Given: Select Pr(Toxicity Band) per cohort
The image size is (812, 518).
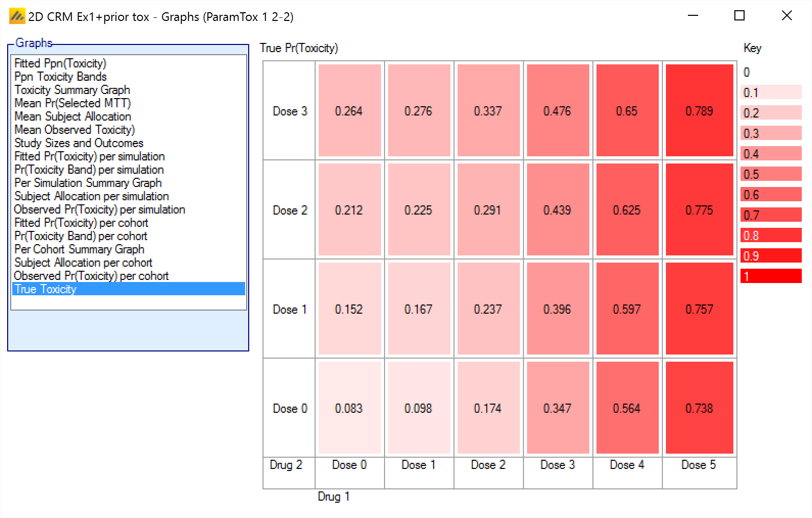Looking at the screenshot, I should pyautogui.click(x=81, y=236).
